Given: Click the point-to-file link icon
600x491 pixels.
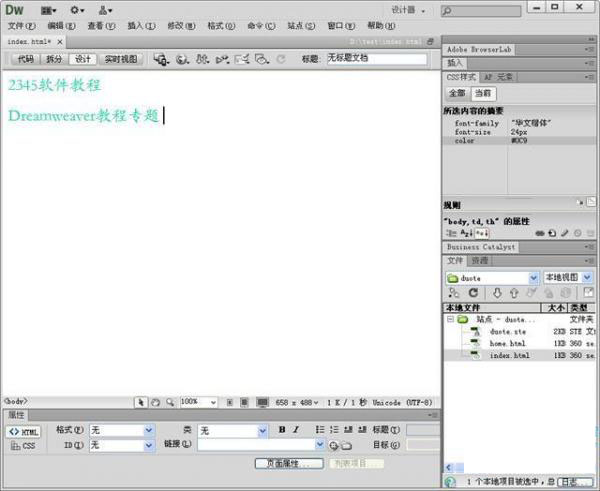Looking at the screenshot, I should tap(334, 445).
